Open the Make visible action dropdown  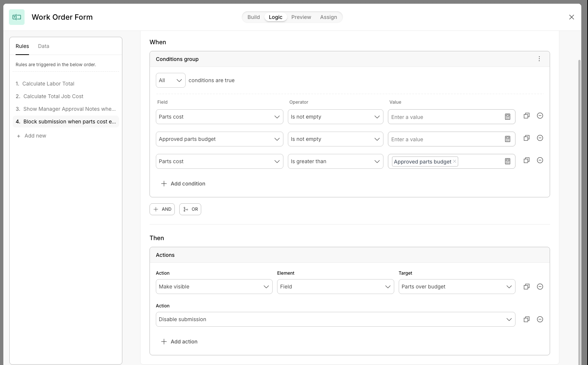[214, 287]
